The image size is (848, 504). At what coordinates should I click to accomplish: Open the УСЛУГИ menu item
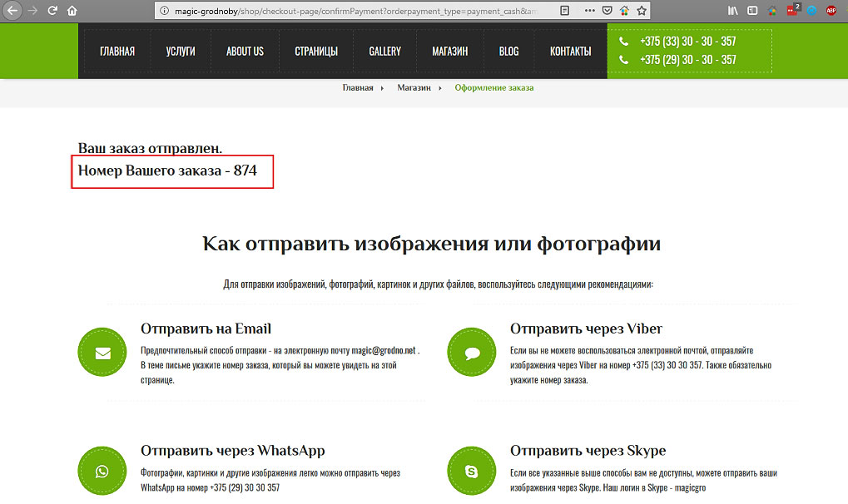[x=181, y=52]
